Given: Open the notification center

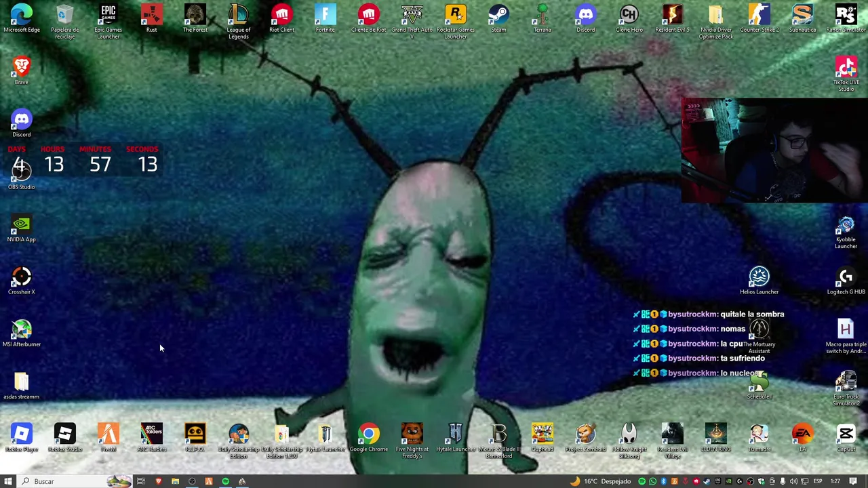Looking at the screenshot, I should click(x=853, y=481).
